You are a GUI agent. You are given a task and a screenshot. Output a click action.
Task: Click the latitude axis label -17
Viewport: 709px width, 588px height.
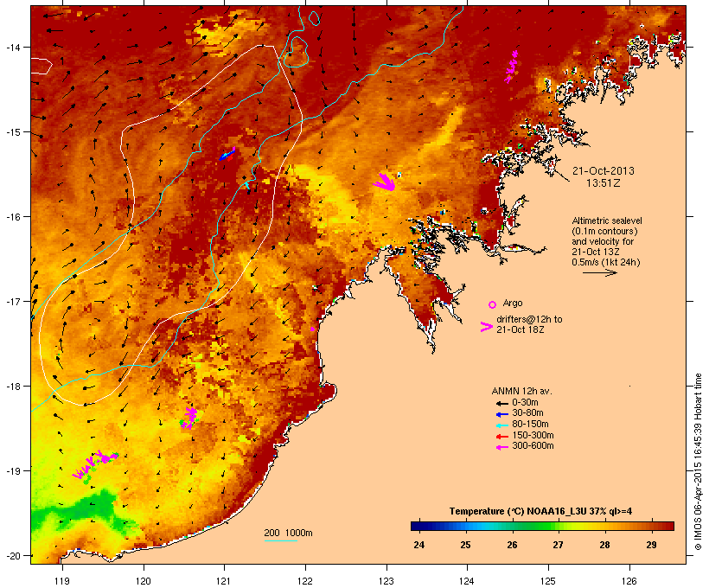click(x=13, y=302)
